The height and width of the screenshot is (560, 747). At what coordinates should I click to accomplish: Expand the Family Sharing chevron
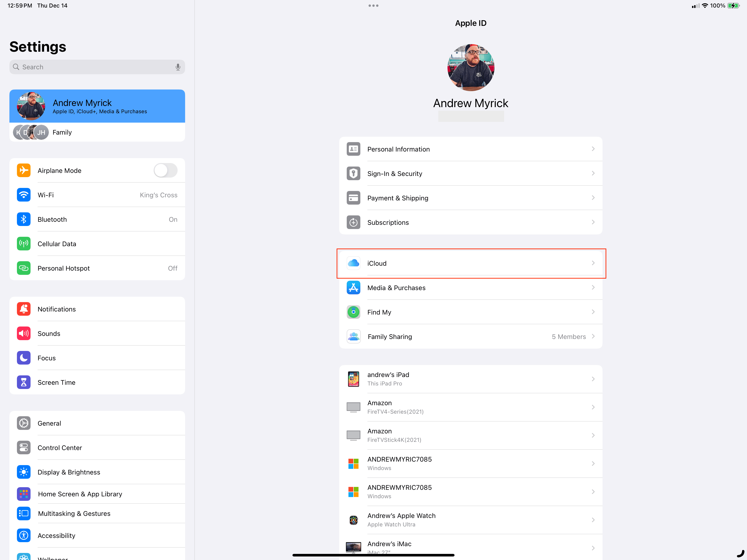pyautogui.click(x=593, y=336)
